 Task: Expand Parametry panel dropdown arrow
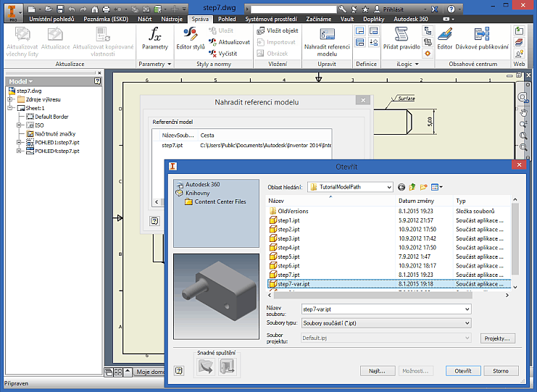[170, 64]
